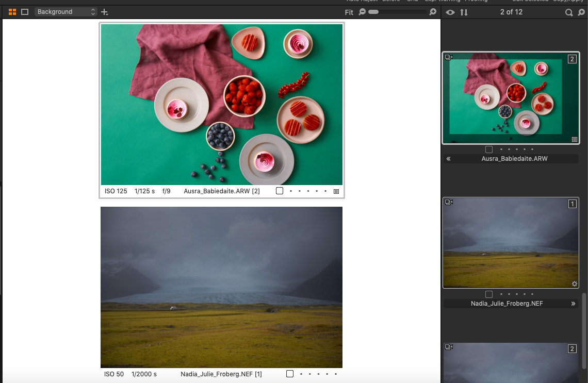Set three-star rating below Nadia_Julie_Froberg browser thumbnail

click(517, 294)
